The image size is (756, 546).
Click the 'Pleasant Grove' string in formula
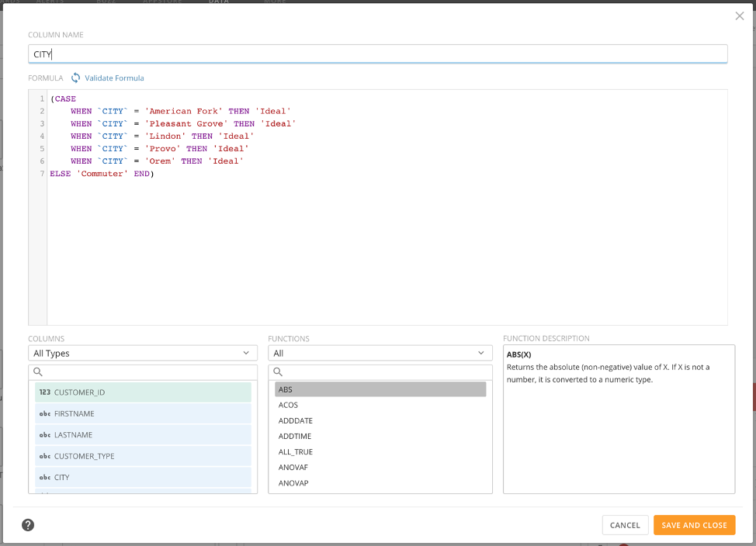pyautogui.click(x=186, y=124)
